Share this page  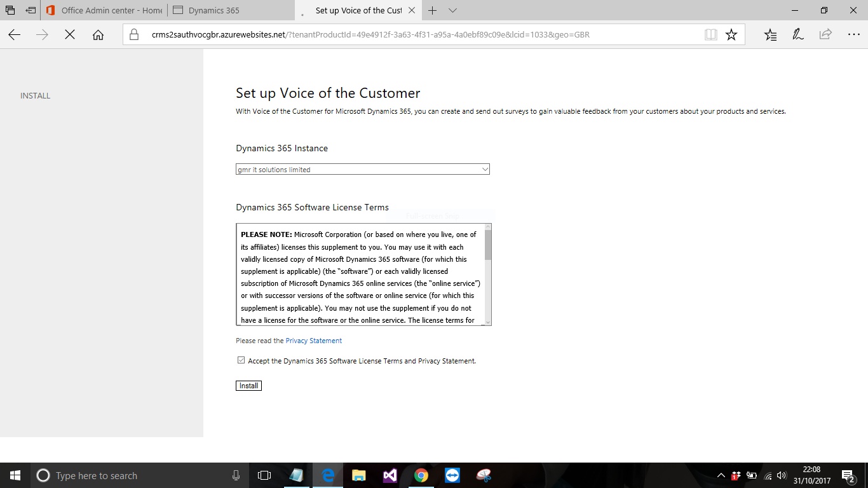click(x=825, y=34)
